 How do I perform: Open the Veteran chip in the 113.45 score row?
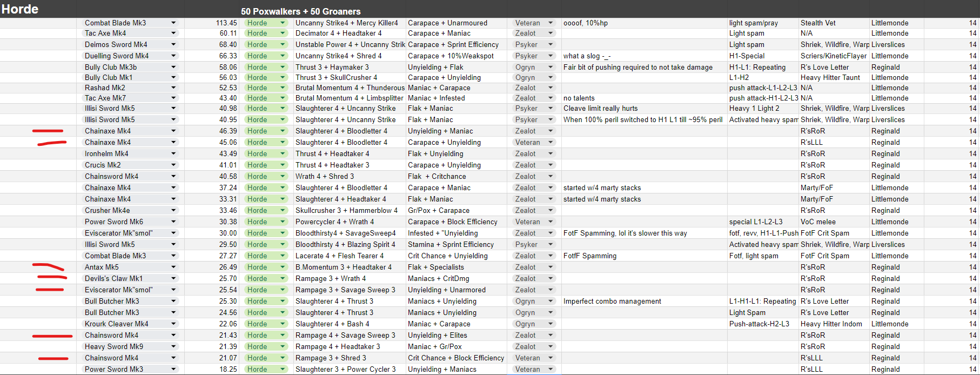click(x=534, y=23)
